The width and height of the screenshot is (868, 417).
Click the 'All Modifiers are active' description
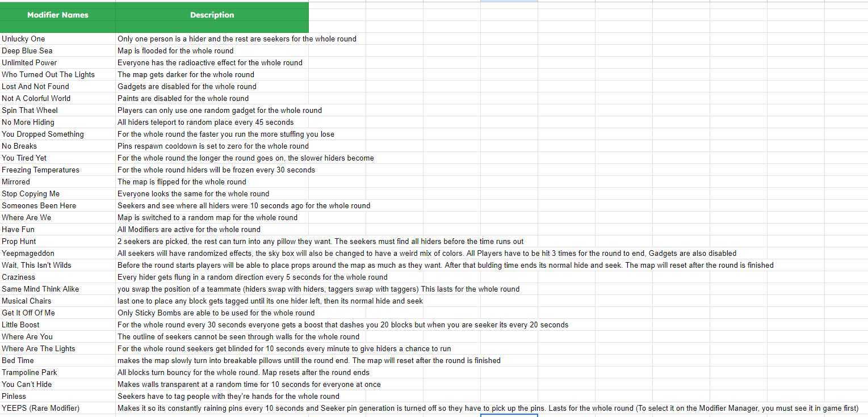click(189, 229)
